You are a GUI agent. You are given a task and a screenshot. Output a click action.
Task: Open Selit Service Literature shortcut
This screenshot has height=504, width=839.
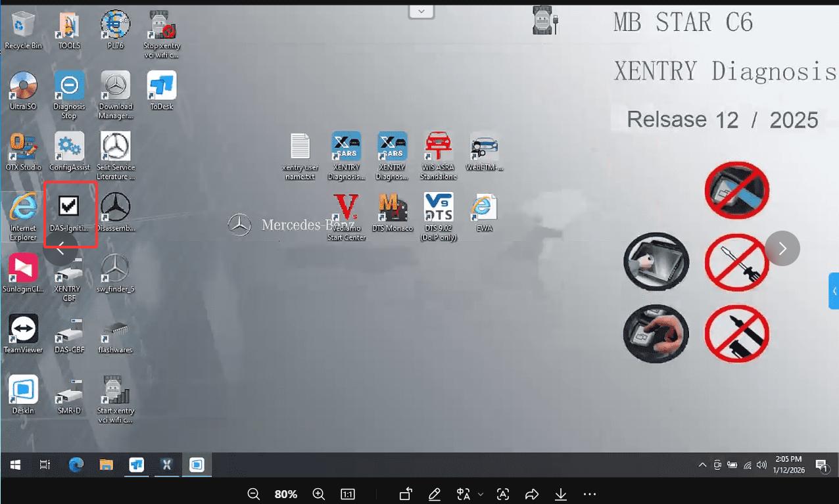[x=116, y=156]
